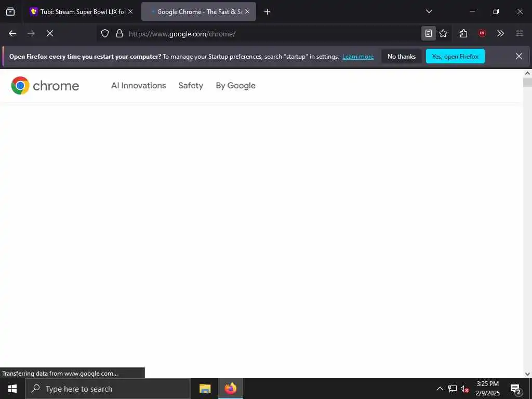Open the notification Action Center
The image size is (532, 399).
[x=516, y=389]
